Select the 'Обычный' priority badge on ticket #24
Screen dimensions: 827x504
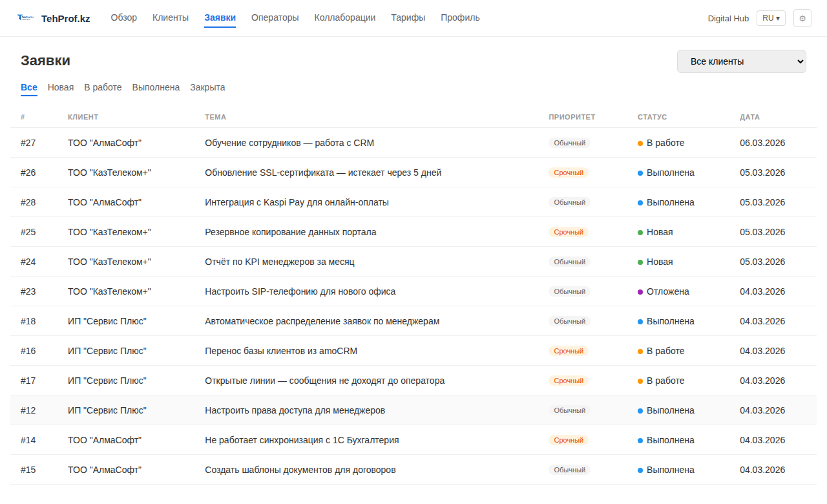tap(569, 262)
